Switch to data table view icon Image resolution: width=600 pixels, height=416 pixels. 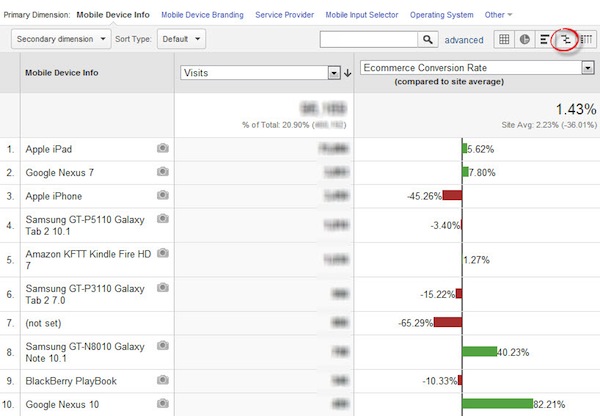(x=504, y=39)
